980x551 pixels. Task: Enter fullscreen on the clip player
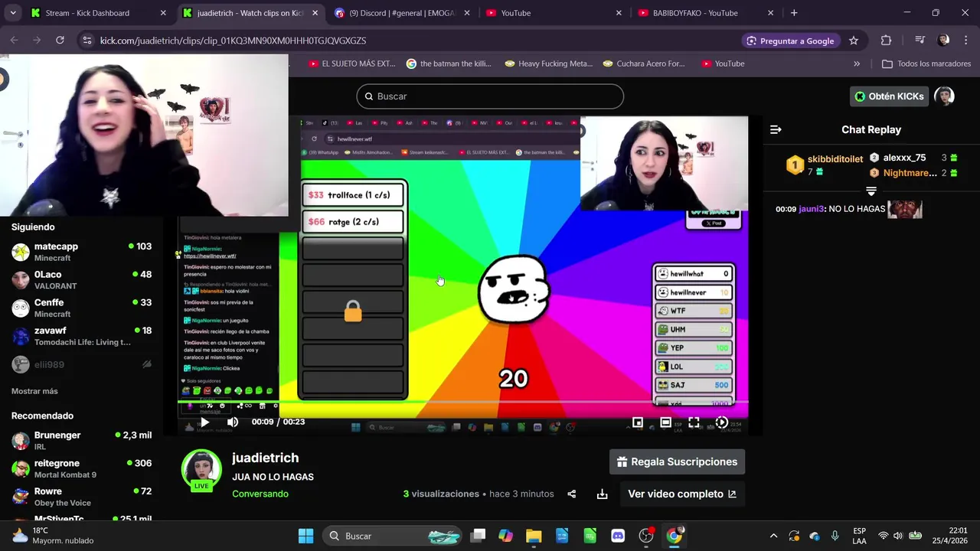click(x=694, y=422)
